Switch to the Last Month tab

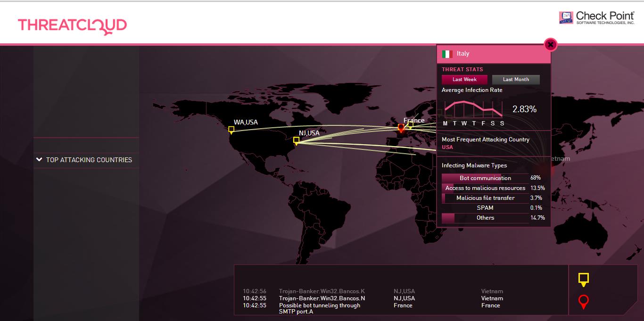516,80
